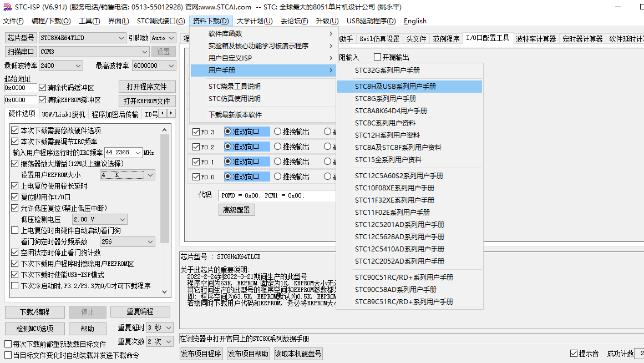Open the 低压检测电压 2.00 V dropdown
The height and width of the screenshot is (363, 644).
pos(99,220)
